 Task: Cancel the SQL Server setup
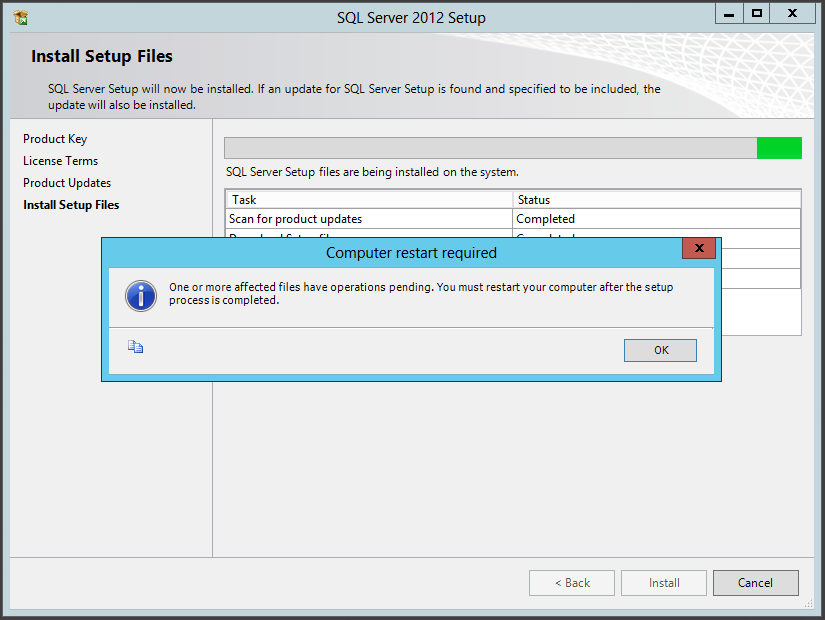(755, 583)
